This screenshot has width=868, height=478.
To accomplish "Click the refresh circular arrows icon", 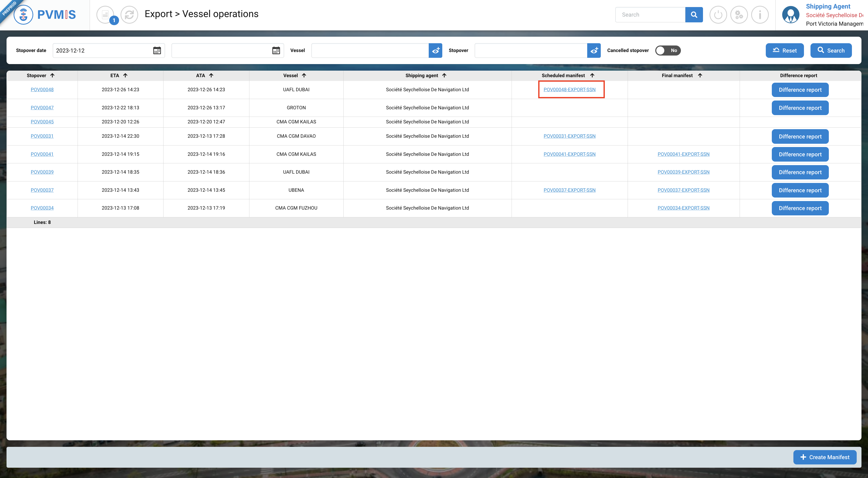I will click(129, 15).
